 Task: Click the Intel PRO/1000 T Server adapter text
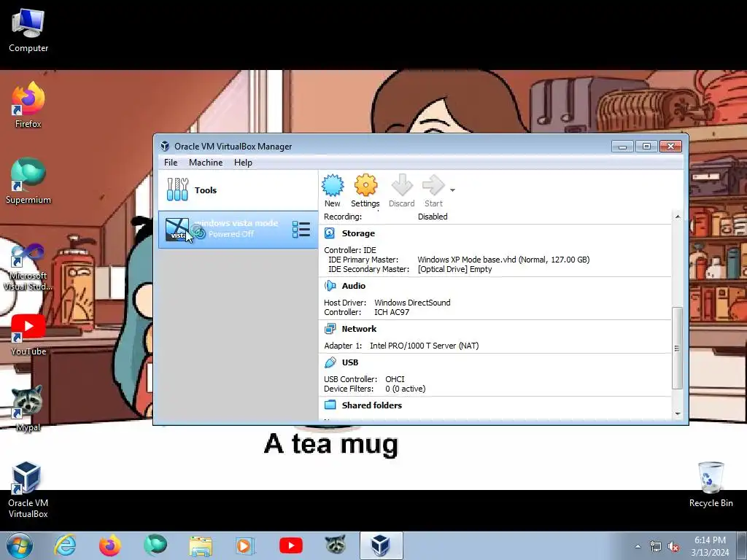coord(425,346)
